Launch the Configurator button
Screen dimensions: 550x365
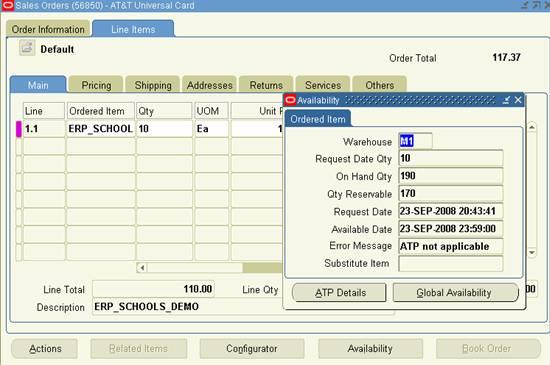click(x=252, y=349)
